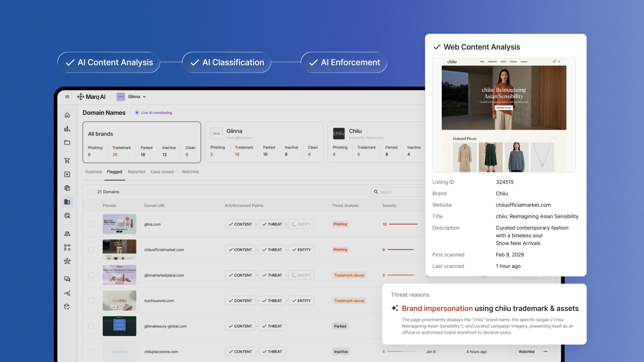Click severity bar for chiiuofficialmarket.com
The image size is (644, 362).
click(x=402, y=250)
